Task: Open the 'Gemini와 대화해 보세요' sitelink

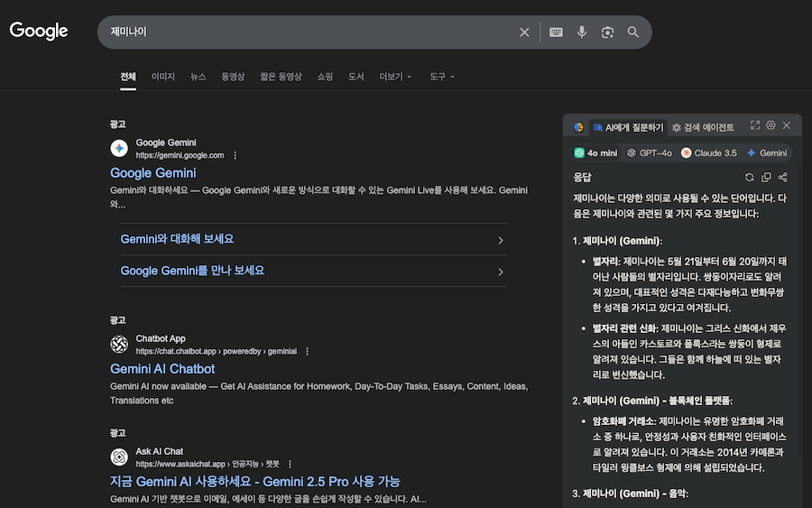Action: tap(177, 239)
